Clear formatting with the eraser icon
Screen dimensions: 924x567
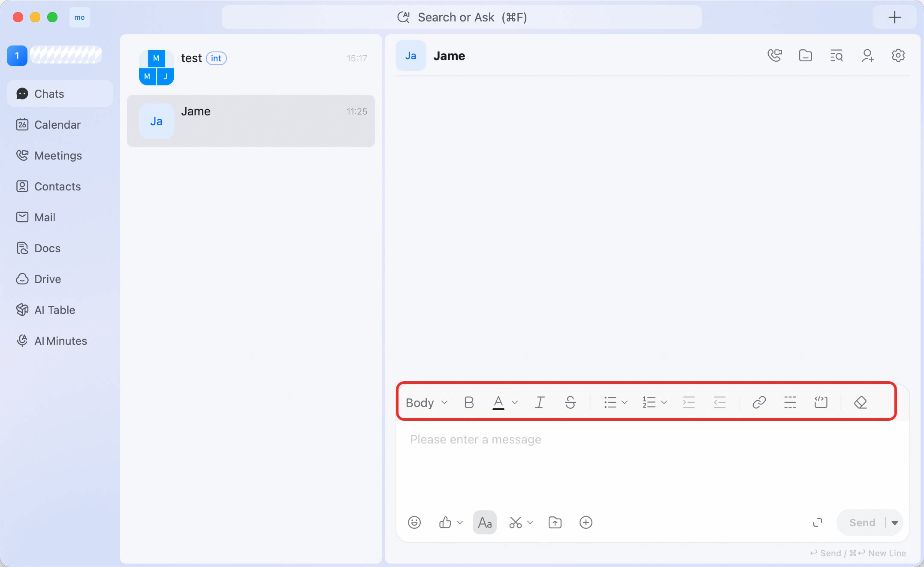pyautogui.click(x=860, y=402)
